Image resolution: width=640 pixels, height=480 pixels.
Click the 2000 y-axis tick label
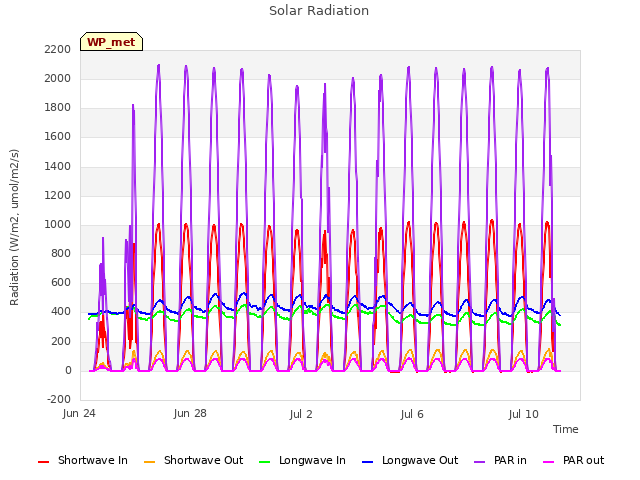click(x=58, y=78)
